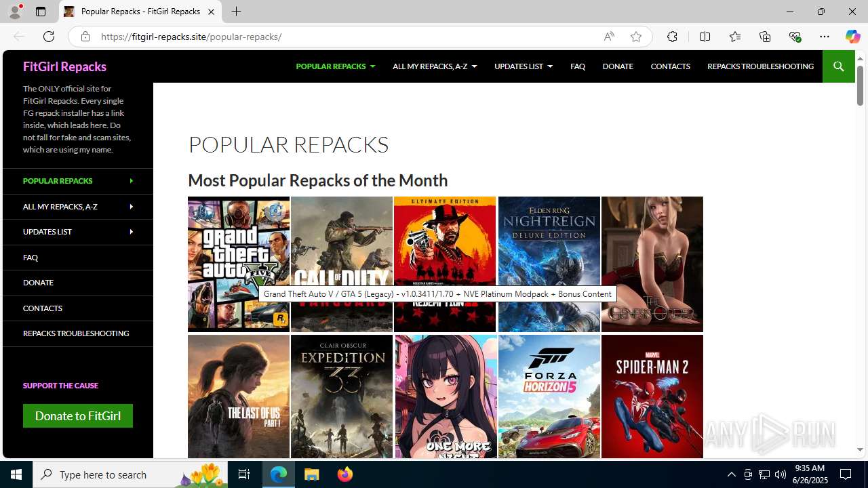868x488 pixels.
Task: Open Task View on taskbar
Action: pyautogui.click(x=244, y=474)
